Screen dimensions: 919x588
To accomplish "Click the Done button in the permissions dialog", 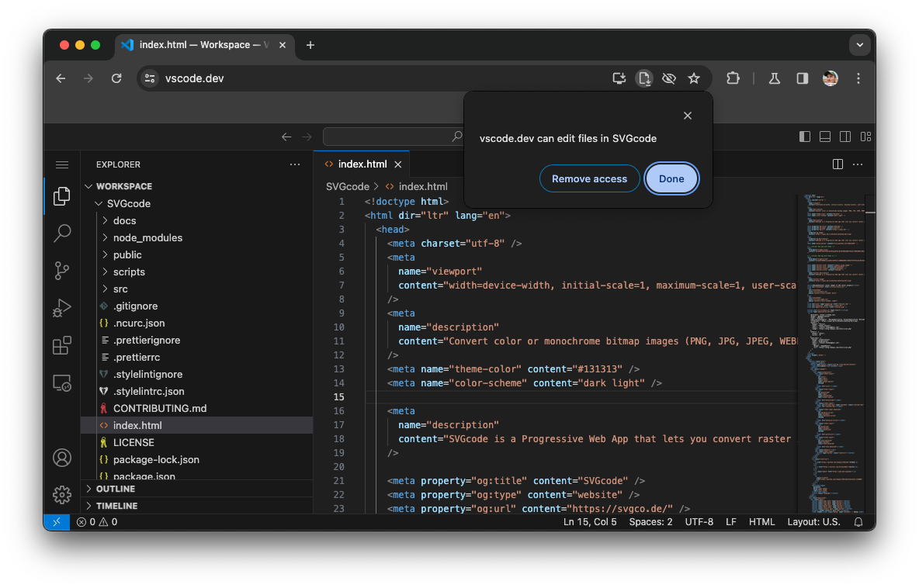I will click(671, 178).
